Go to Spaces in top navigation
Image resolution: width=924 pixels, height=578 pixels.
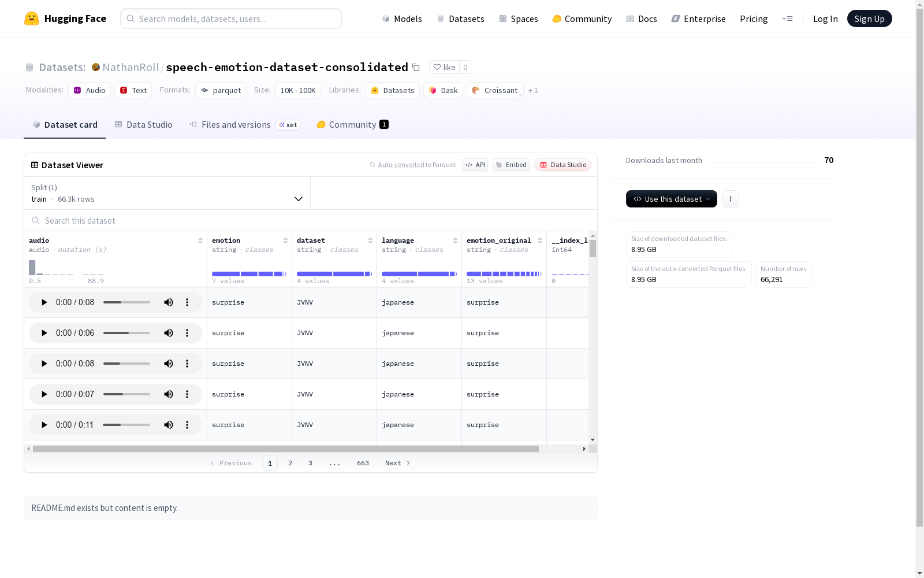[x=519, y=18]
